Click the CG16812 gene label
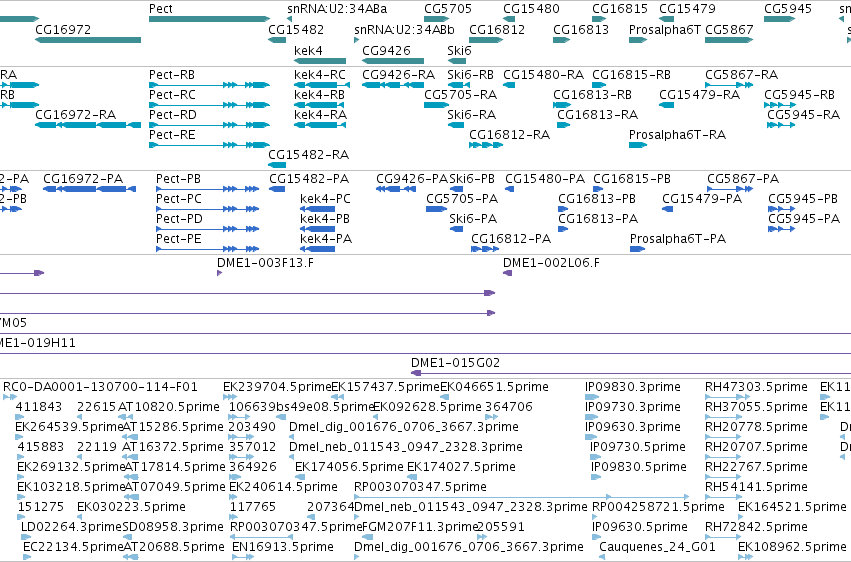The width and height of the screenshot is (851, 562). coord(497,29)
